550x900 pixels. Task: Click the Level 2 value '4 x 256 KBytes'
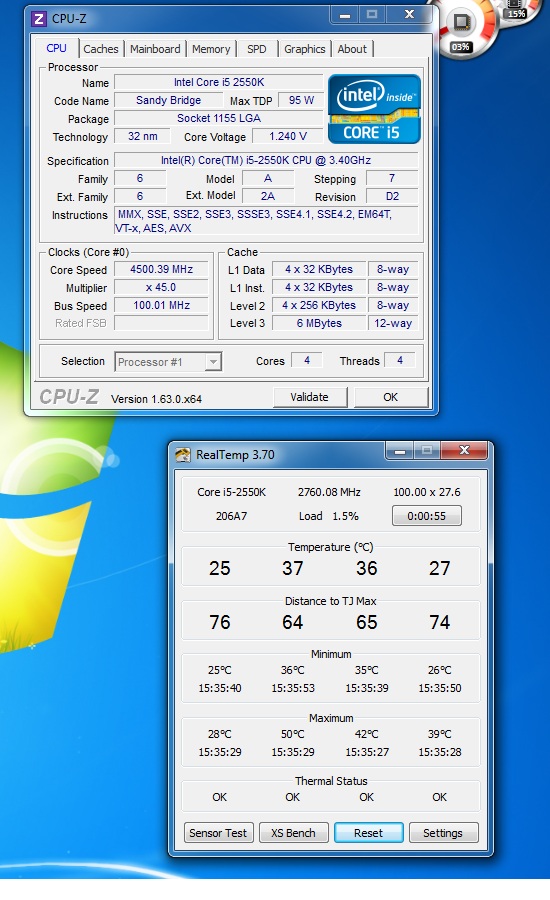[319, 305]
